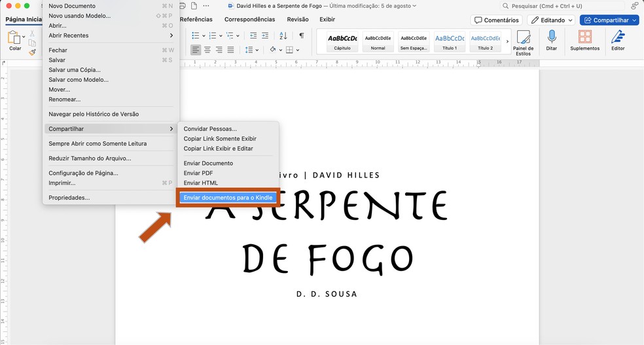Image resolution: width=644 pixels, height=345 pixels.
Task: Choose Enviar PDF from the submenu
Action: (x=198, y=173)
